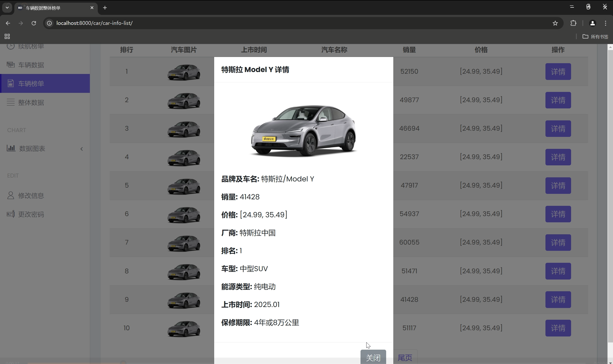The height and width of the screenshot is (364, 613).
Task: Open 更改密码 in sidebar
Action: point(45,214)
